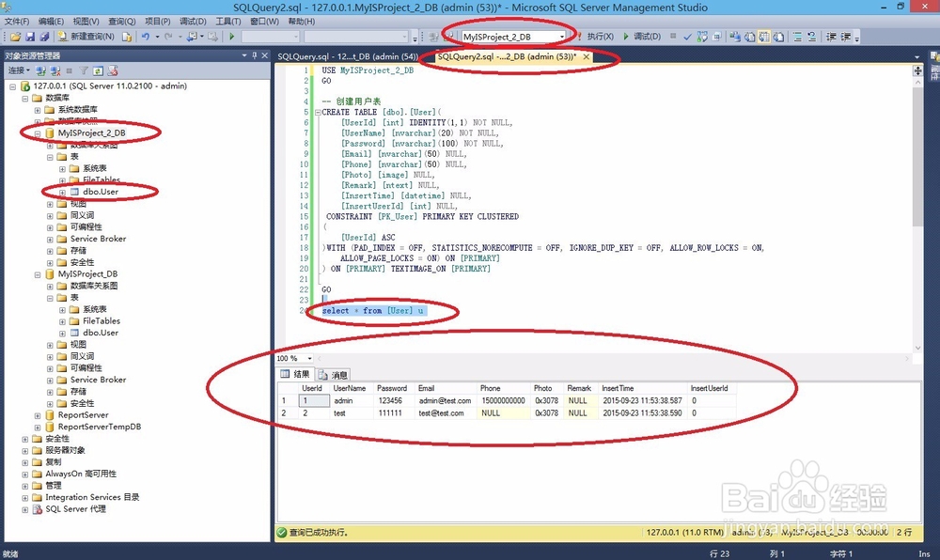Click the refresh icon in Object Explorer
Image resolution: width=940 pixels, height=560 pixels.
point(98,70)
